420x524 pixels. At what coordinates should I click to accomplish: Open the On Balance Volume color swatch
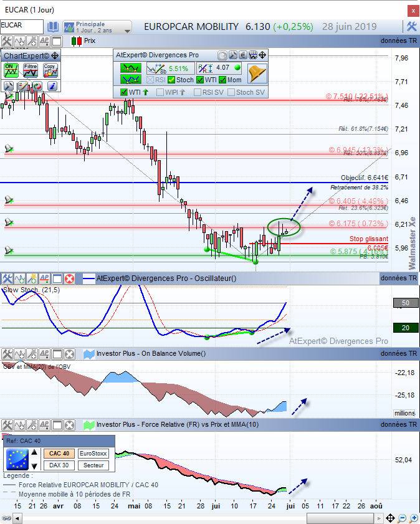pos(89,354)
